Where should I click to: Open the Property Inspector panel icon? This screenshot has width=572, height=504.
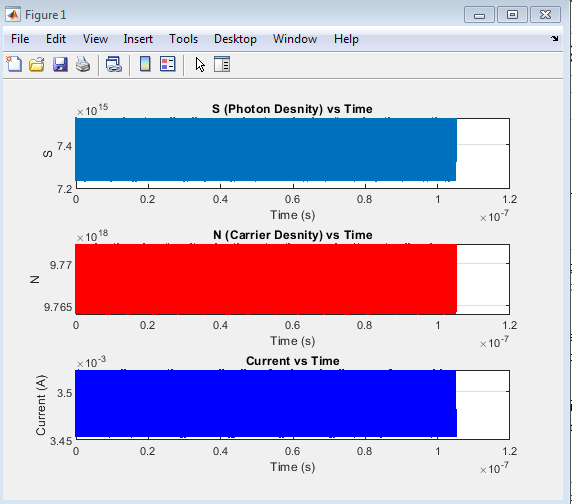[222, 64]
